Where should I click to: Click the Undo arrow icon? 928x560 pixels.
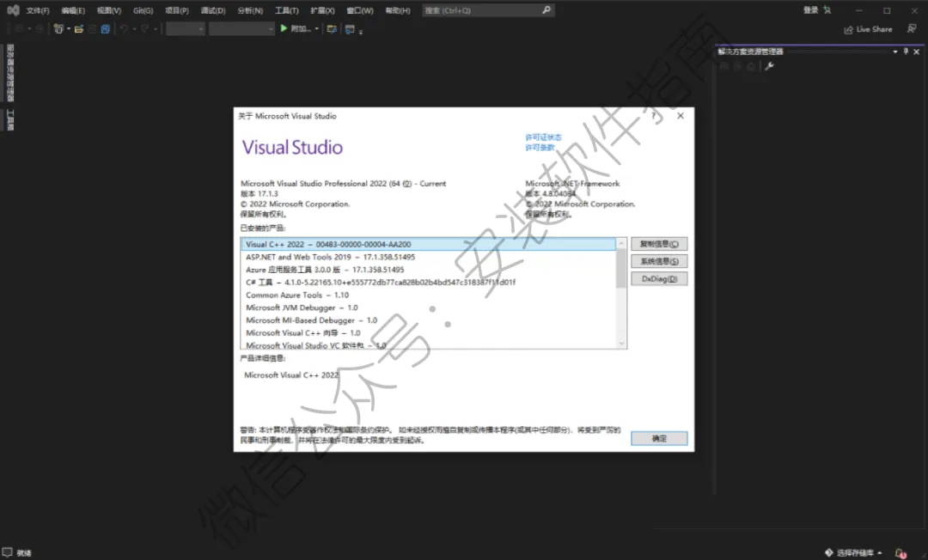tap(124, 28)
